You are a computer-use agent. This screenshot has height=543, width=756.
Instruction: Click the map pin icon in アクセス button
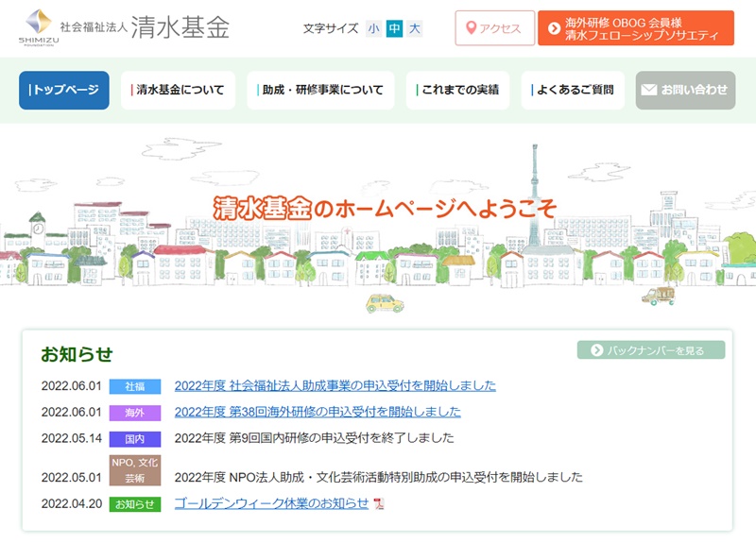(471, 28)
